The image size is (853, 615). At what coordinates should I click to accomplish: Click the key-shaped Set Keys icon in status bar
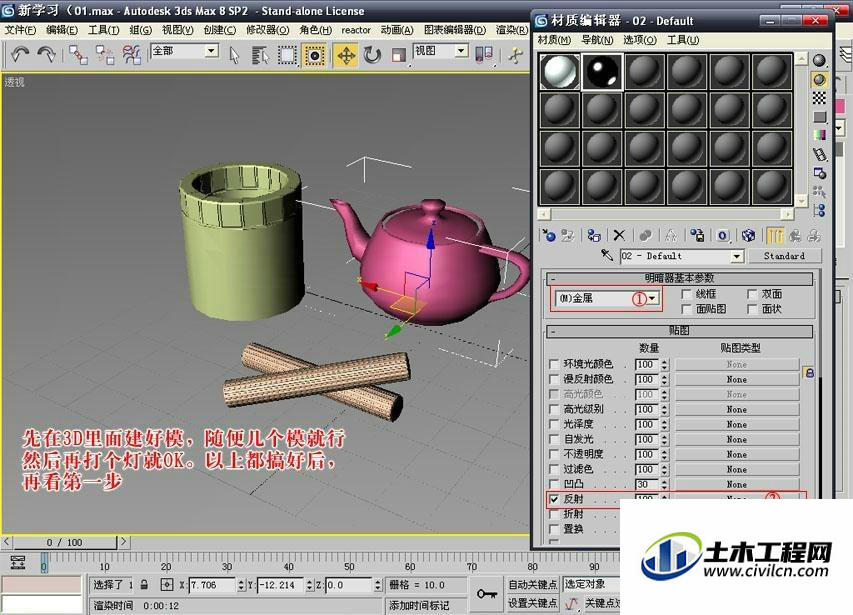[486, 594]
